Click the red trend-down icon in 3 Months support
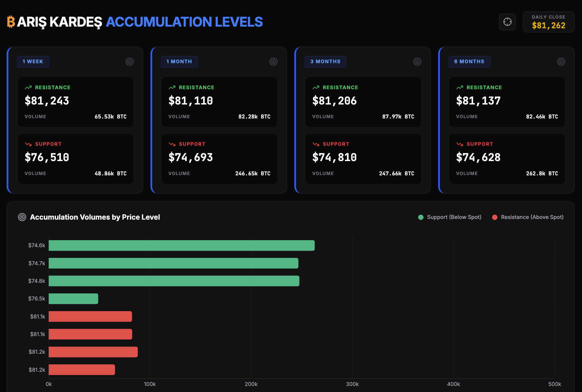 [316, 144]
